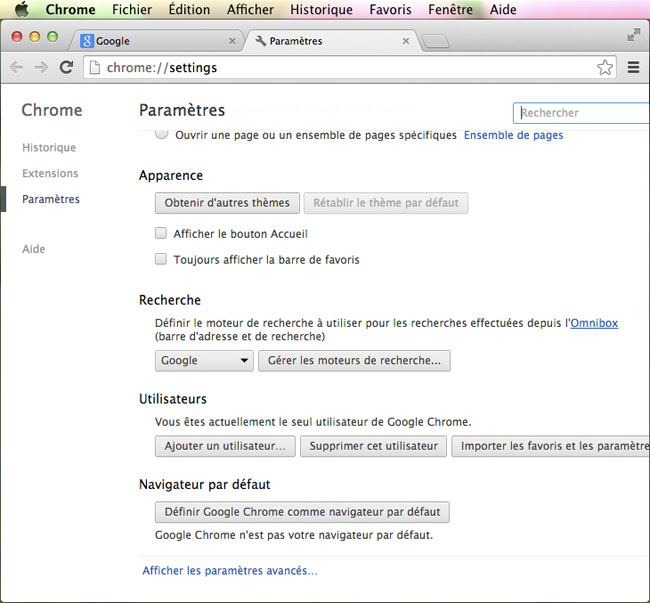This screenshot has width=650, height=603.
Task: Click Importer les favoris et les paramètres button
Action: pos(551,446)
